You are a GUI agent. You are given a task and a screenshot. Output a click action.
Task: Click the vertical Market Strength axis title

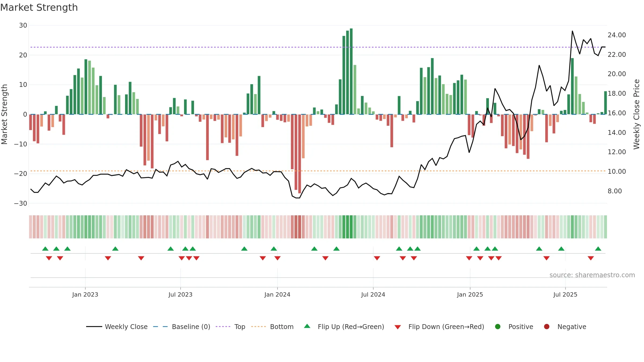(x=4, y=114)
